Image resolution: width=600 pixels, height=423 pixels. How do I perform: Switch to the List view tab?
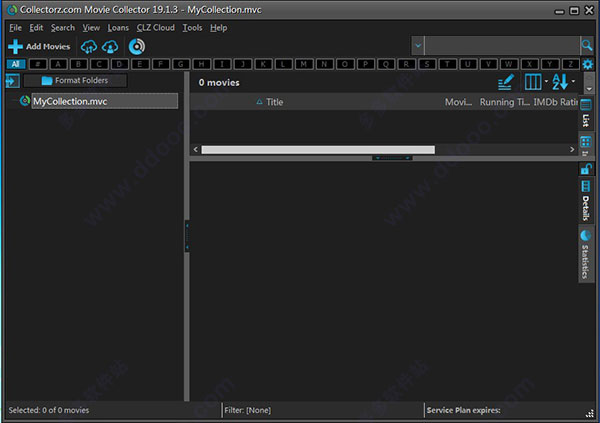click(585, 113)
